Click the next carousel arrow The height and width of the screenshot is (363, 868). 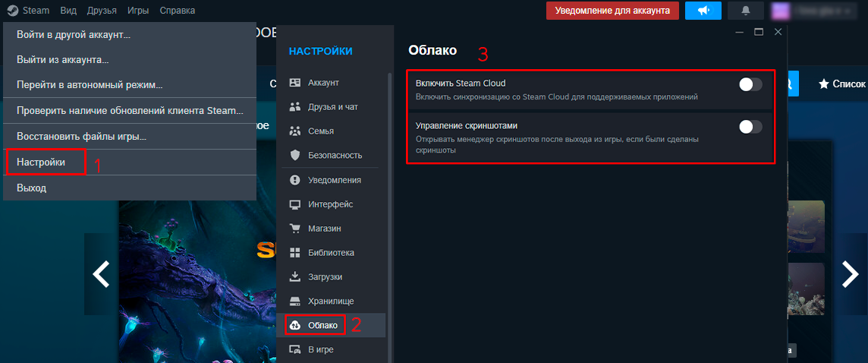point(851,274)
